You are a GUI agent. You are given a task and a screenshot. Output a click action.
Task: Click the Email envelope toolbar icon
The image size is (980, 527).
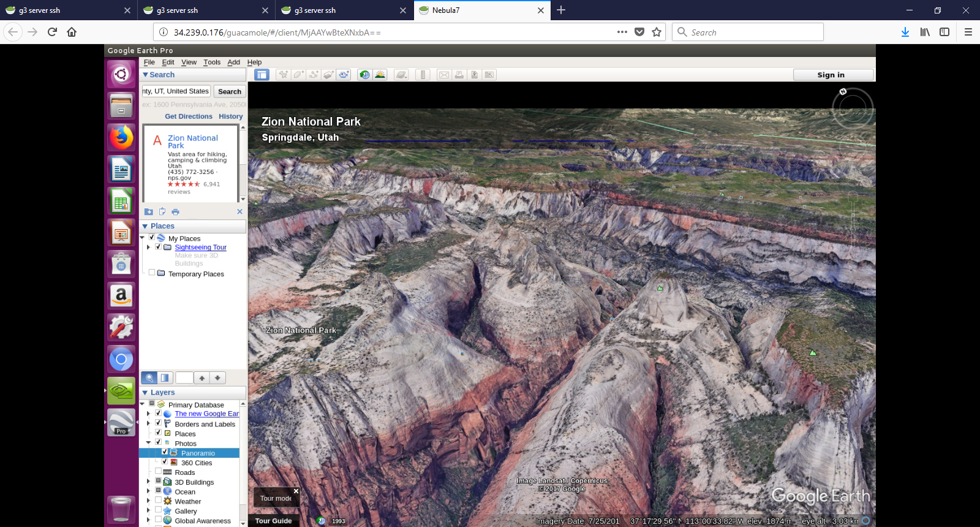444,75
